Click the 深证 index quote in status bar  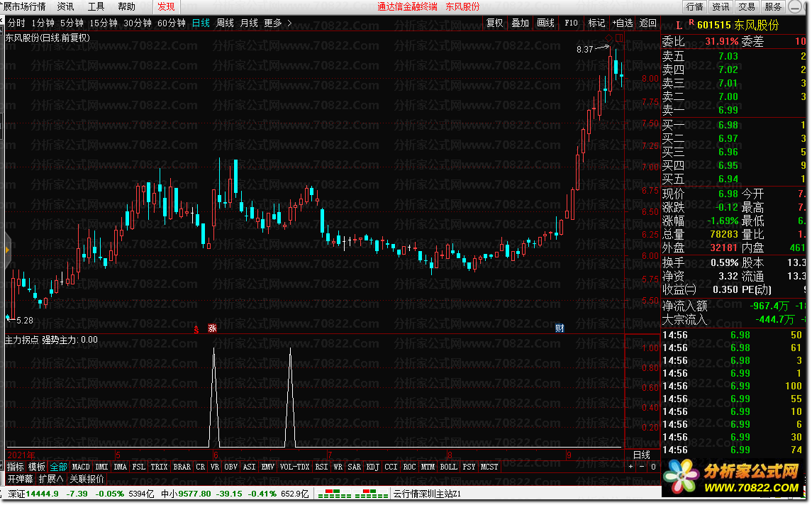81,494
